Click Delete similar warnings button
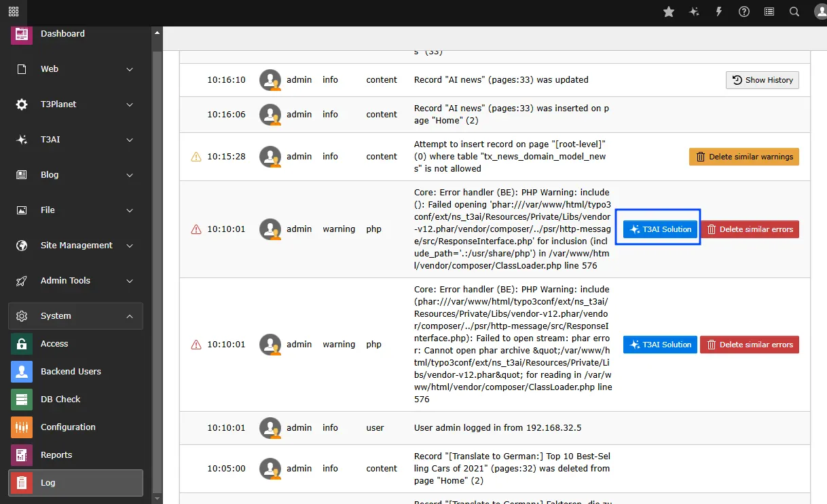Screen dimensions: 827x504 point(744,157)
